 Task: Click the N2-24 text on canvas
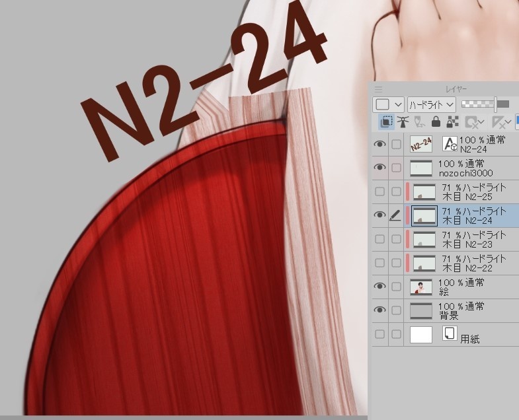pyautogui.click(x=204, y=81)
